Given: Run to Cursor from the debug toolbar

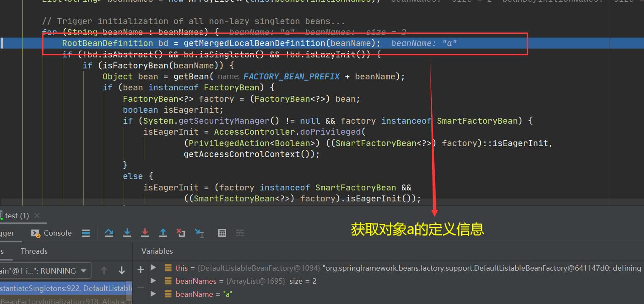Looking at the screenshot, I should (x=199, y=233).
